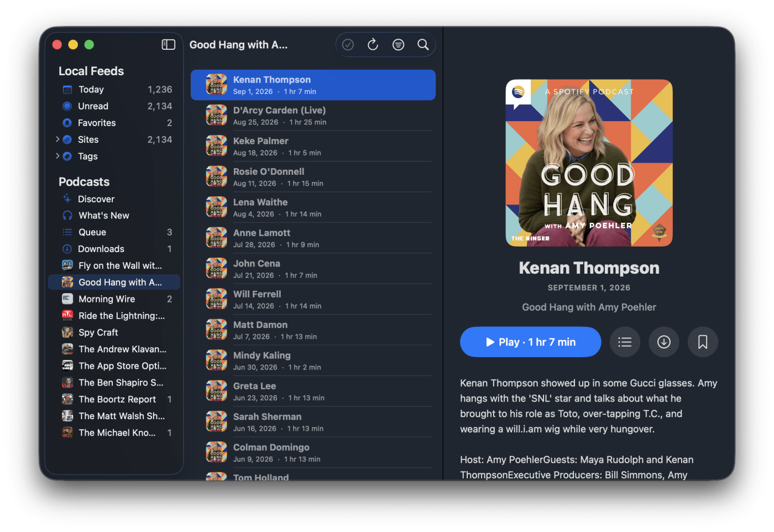
Task: Select The Michael Kno... podcast
Action: click(114, 432)
